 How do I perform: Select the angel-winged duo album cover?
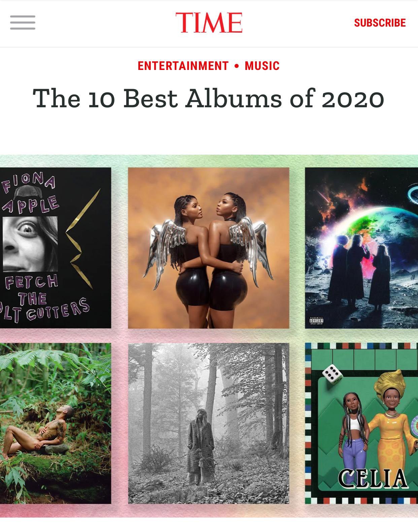(x=209, y=248)
